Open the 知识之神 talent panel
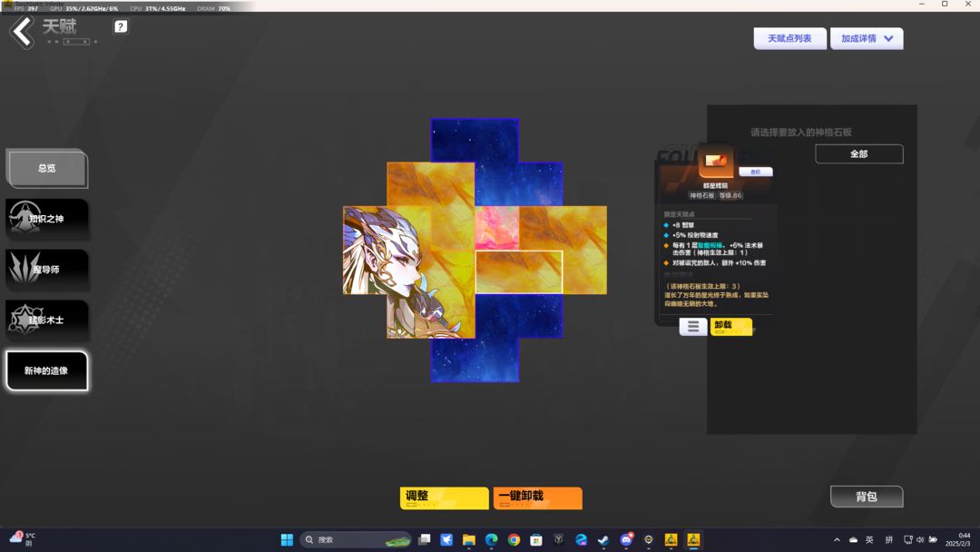 click(47, 218)
